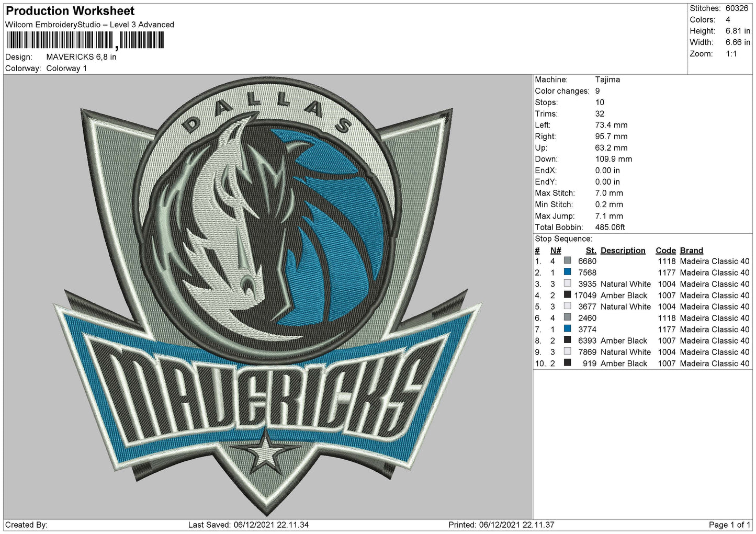Click the 'Color changes:' label
The width and height of the screenshot is (756, 534).
[562, 91]
